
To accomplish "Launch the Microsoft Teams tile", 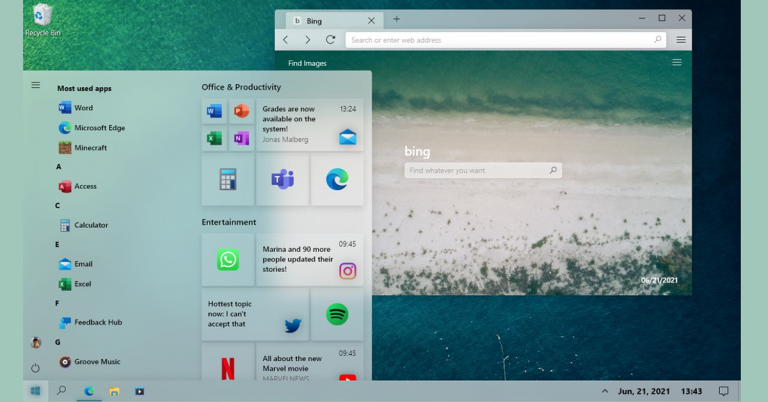I will 283,179.
